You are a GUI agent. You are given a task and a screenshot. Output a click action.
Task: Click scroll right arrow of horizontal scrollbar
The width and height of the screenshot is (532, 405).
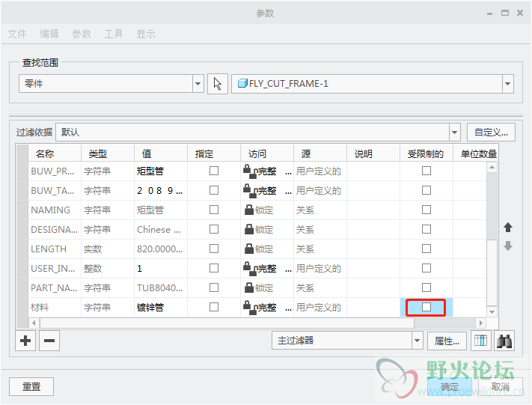click(x=481, y=323)
